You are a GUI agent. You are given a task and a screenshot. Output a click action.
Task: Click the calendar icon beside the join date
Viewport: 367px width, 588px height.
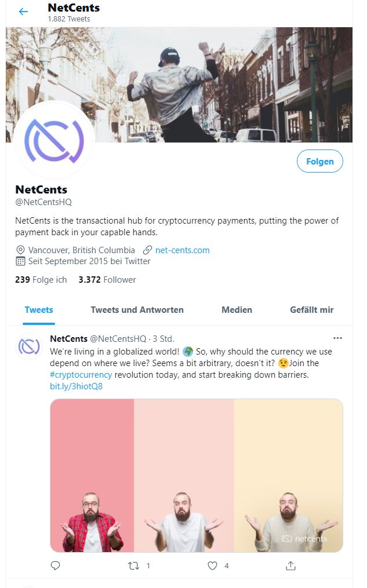pyautogui.click(x=20, y=261)
